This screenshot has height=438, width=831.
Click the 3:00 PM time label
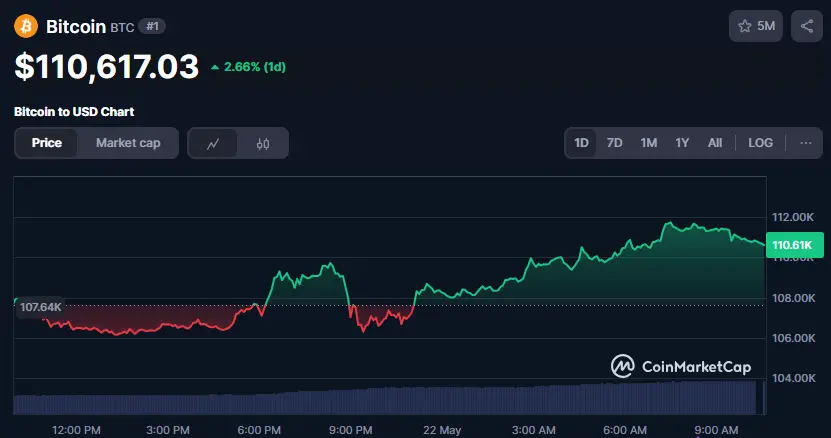click(x=167, y=430)
